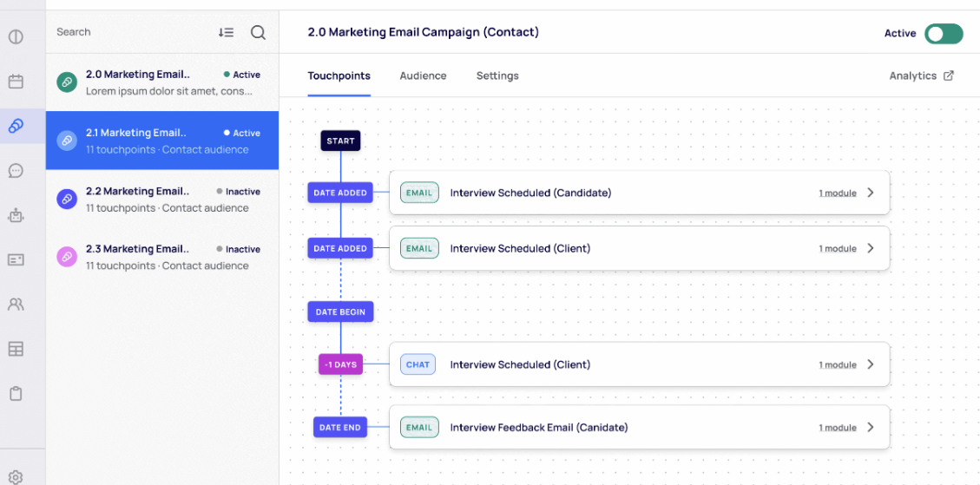Open settings gear in sidebar

(x=16, y=476)
